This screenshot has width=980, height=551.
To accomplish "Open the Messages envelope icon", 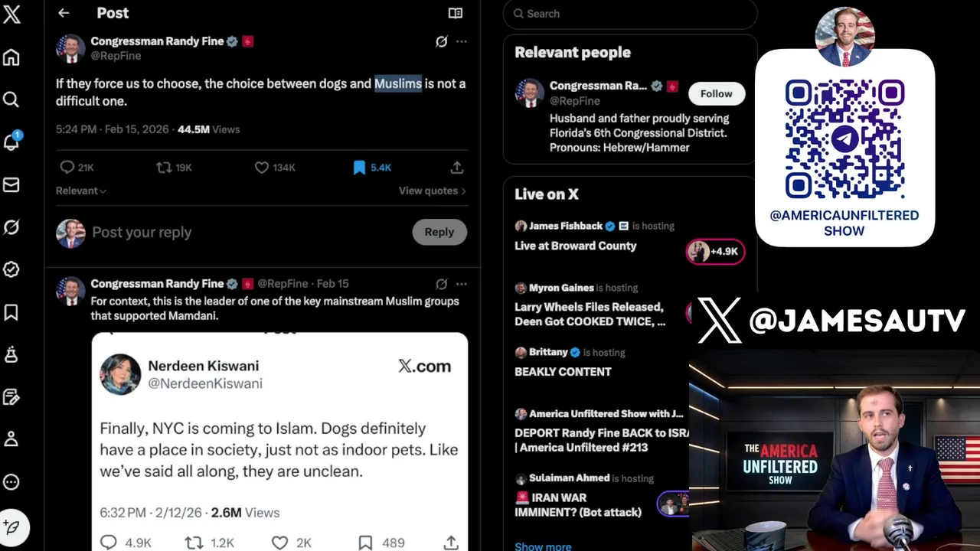I will [x=11, y=184].
